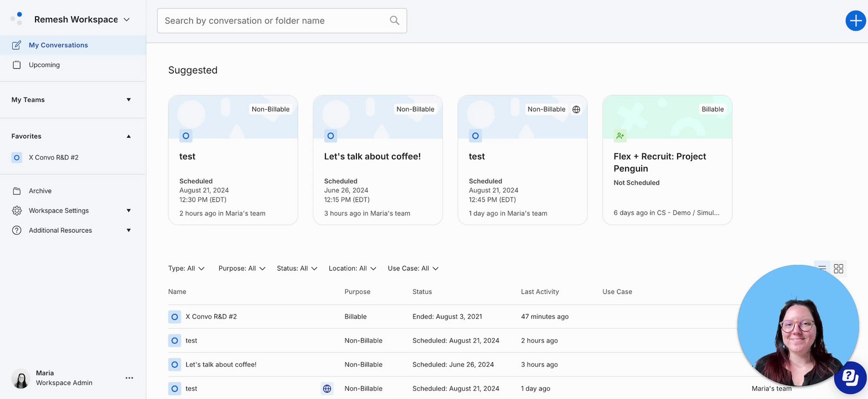Click the globe icon in test row
The image size is (868, 399).
(x=327, y=388)
